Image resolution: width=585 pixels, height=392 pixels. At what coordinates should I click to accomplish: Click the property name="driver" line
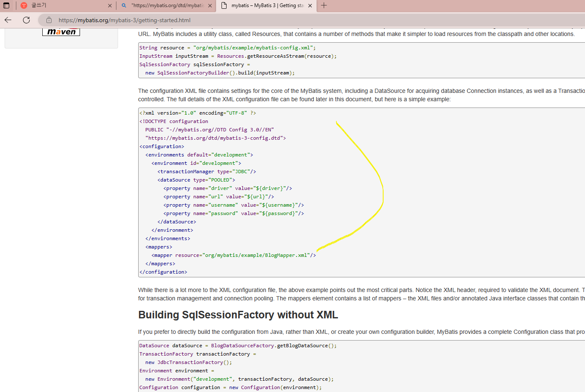228,188
